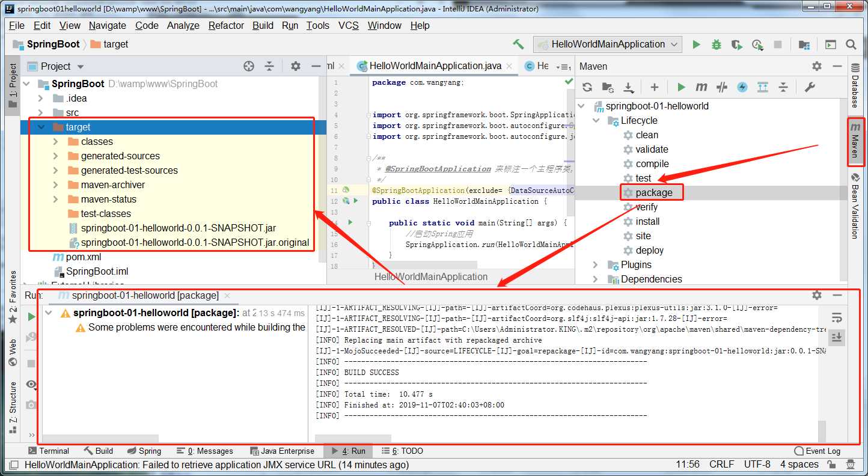Open Project panel gear settings

[296, 66]
